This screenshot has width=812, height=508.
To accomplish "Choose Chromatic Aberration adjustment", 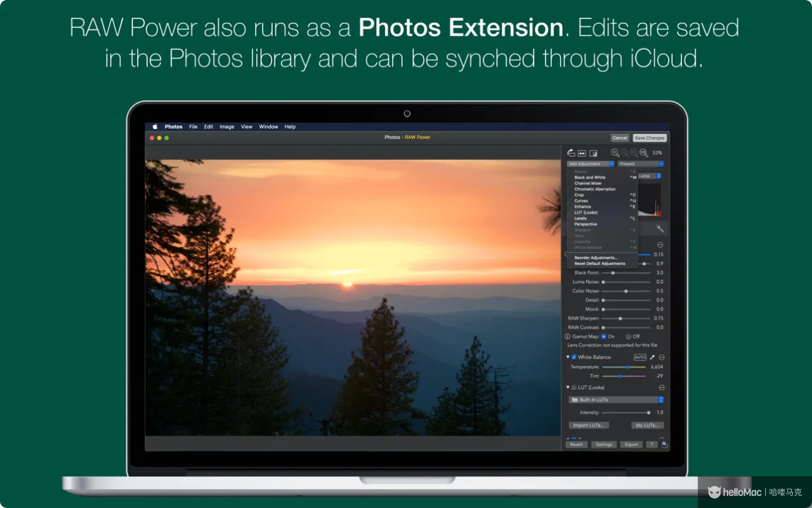I will (603, 189).
